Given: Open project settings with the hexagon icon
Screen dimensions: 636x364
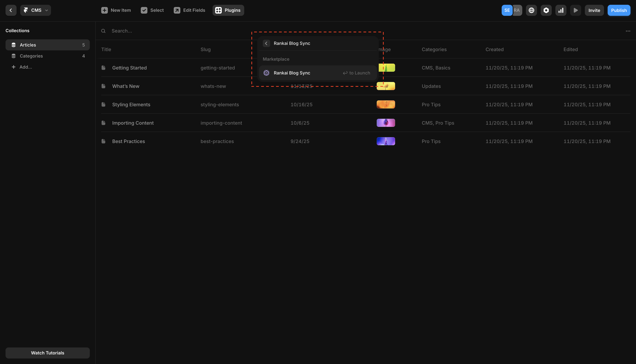Looking at the screenshot, I should 546,10.
